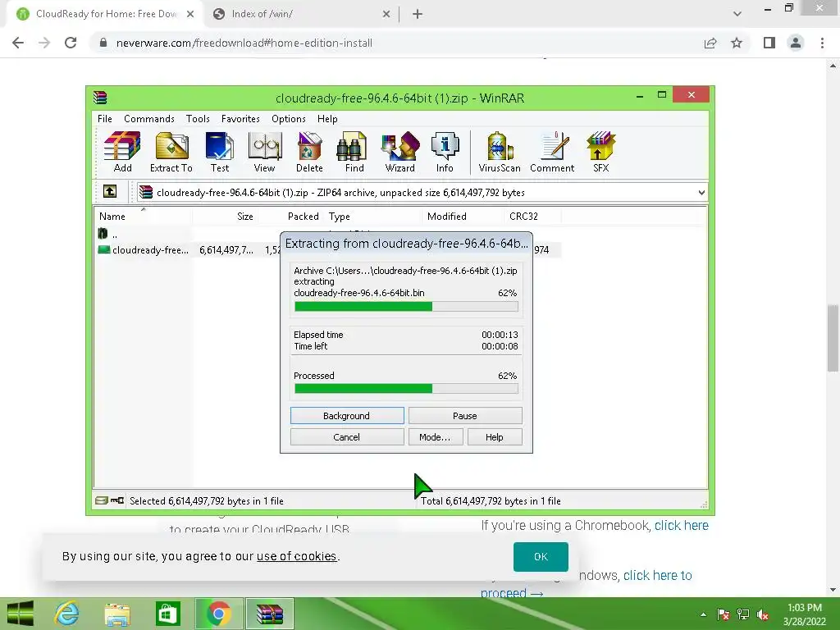Click the drive icon in WinRAR status bar
This screenshot has height=630, width=840.
coord(101,500)
